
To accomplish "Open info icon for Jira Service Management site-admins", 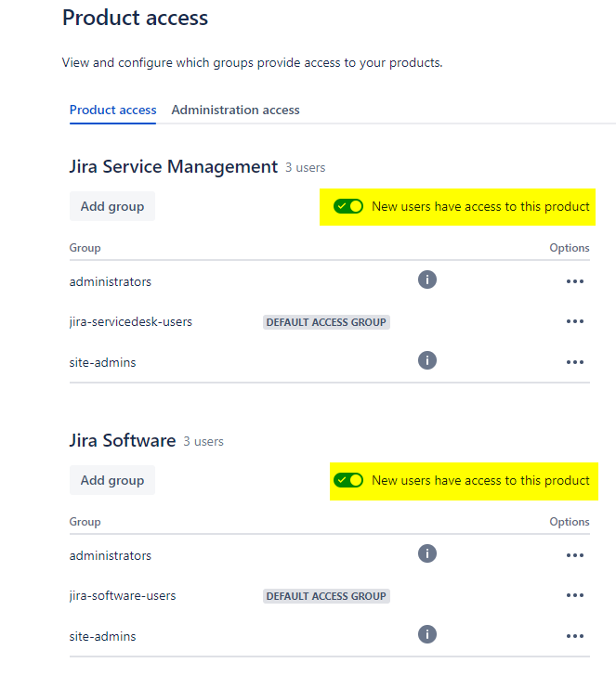I will coord(427,360).
